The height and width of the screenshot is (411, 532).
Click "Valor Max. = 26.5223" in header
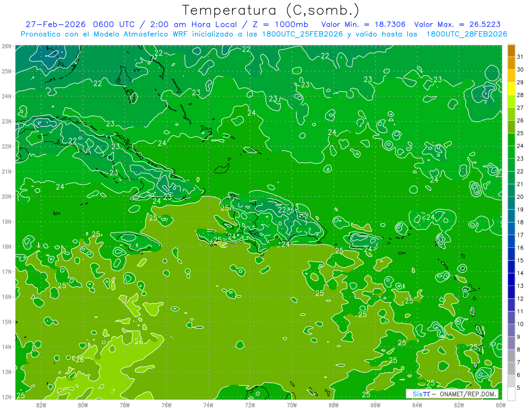[458, 24]
